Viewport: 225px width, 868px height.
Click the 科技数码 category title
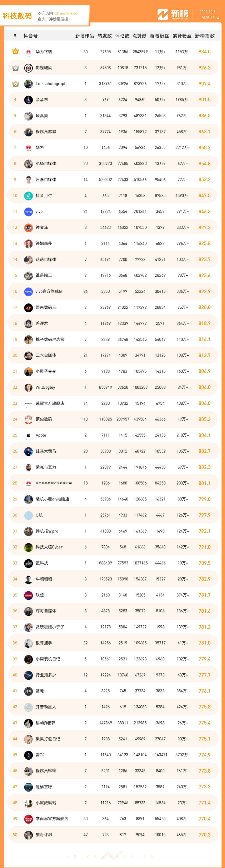(x=17, y=16)
